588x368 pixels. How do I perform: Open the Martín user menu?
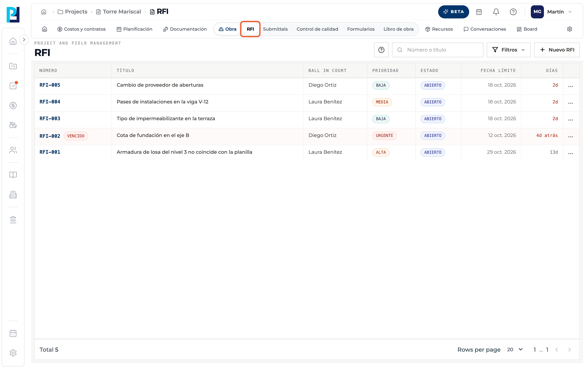(551, 12)
